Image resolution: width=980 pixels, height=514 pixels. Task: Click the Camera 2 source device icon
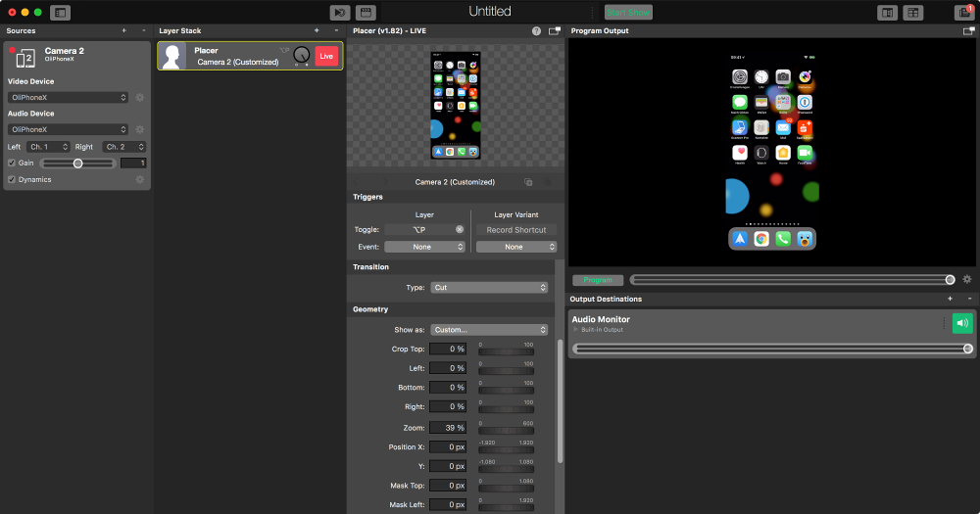coord(24,58)
